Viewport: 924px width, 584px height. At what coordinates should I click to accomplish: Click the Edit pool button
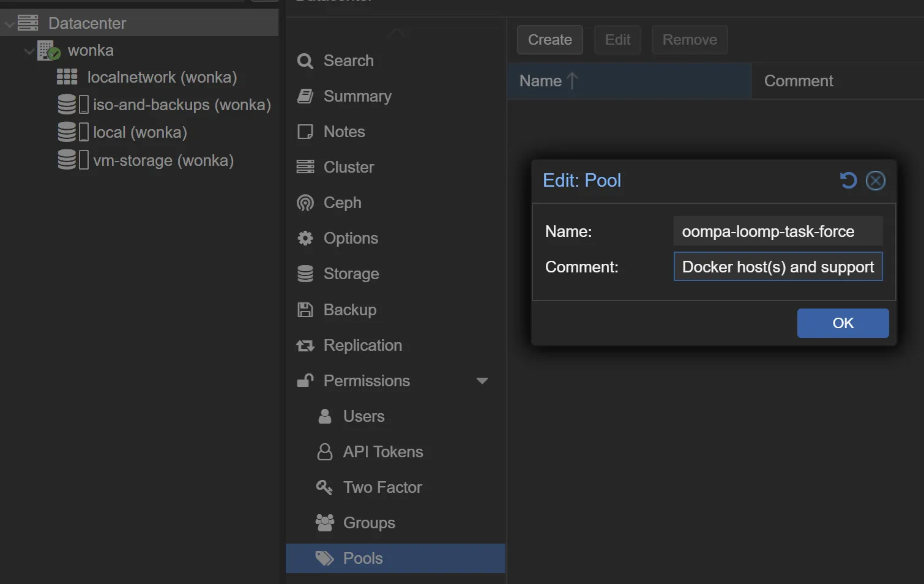pyautogui.click(x=617, y=40)
